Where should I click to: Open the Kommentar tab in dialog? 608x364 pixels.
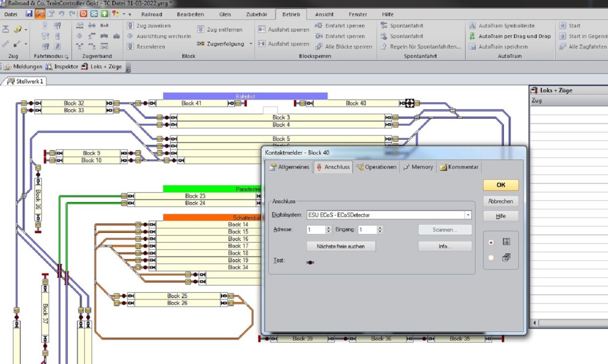coord(459,167)
